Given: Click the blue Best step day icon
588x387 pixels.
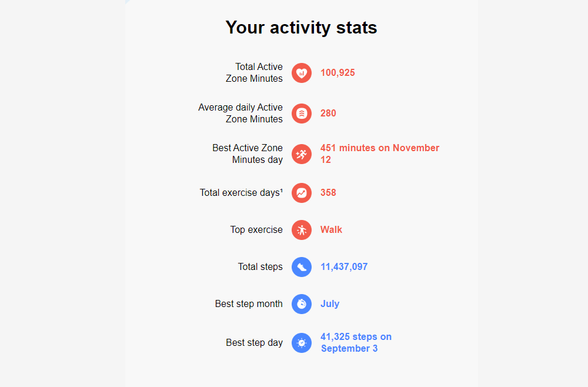Looking at the screenshot, I should tap(302, 343).
